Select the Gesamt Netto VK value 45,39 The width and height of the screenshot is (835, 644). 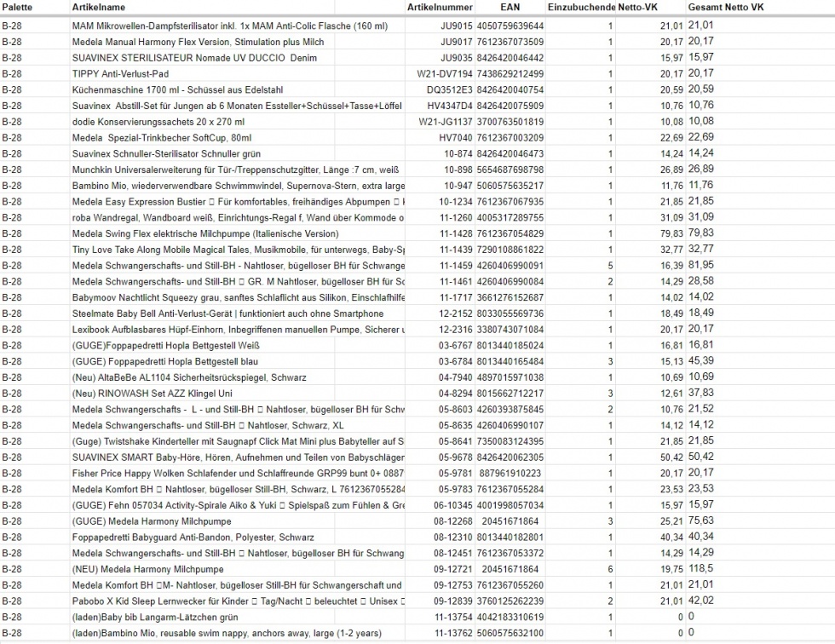point(700,360)
